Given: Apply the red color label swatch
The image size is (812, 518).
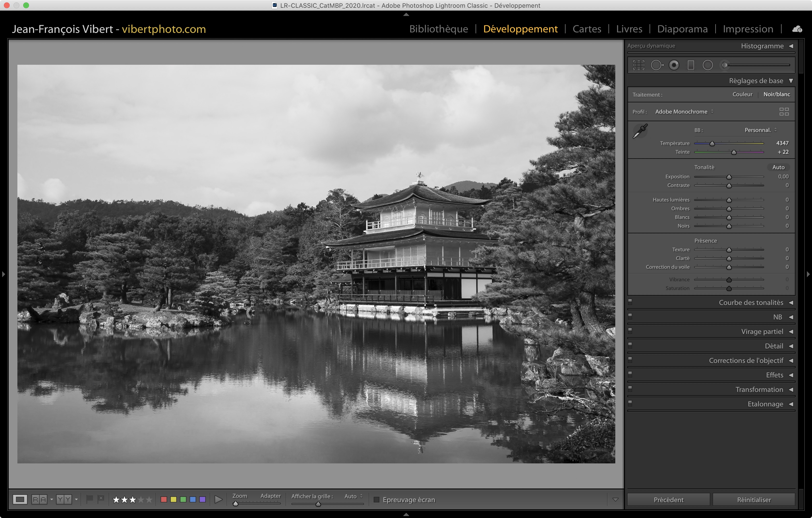Looking at the screenshot, I should [164, 499].
